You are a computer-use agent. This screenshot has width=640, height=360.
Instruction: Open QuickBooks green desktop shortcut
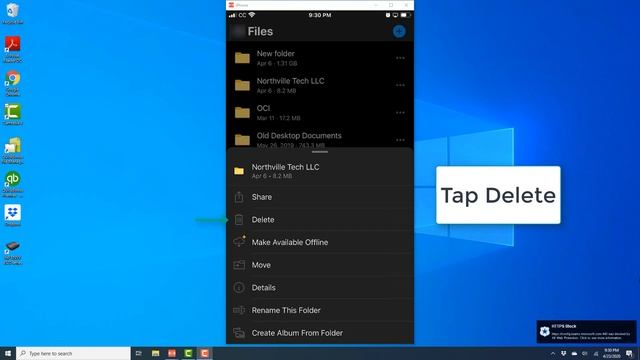click(x=13, y=184)
